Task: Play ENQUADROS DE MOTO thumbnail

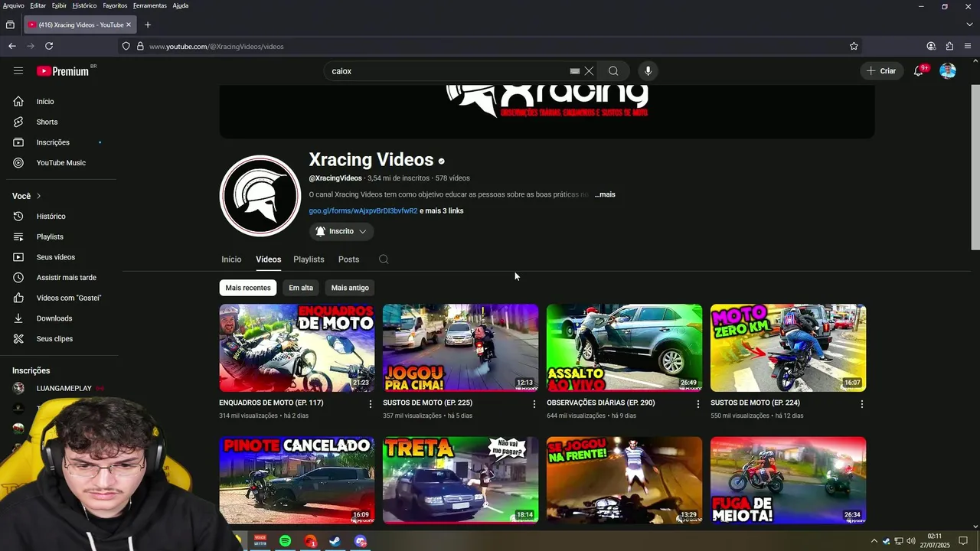Action: [297, 348]
